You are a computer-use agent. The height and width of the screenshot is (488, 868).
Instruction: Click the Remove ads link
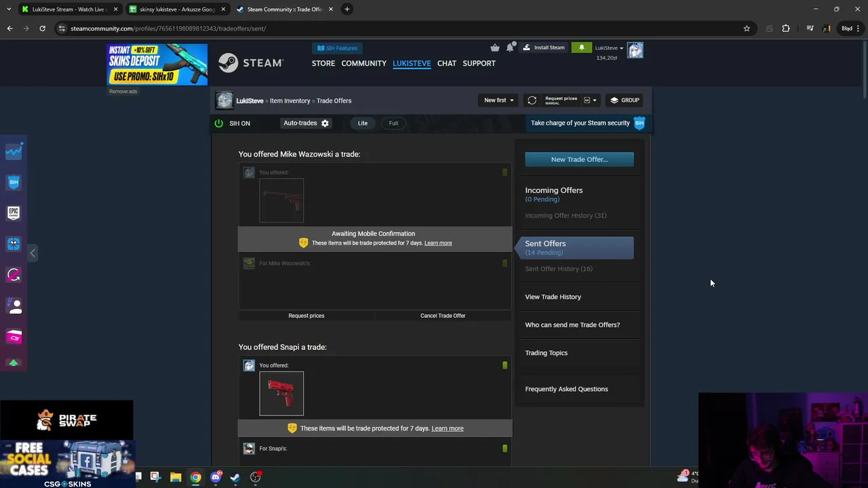pos(123,91)
